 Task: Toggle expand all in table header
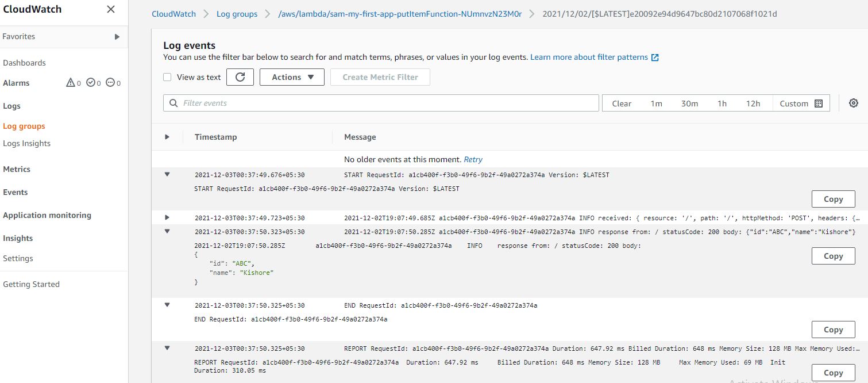167,137
